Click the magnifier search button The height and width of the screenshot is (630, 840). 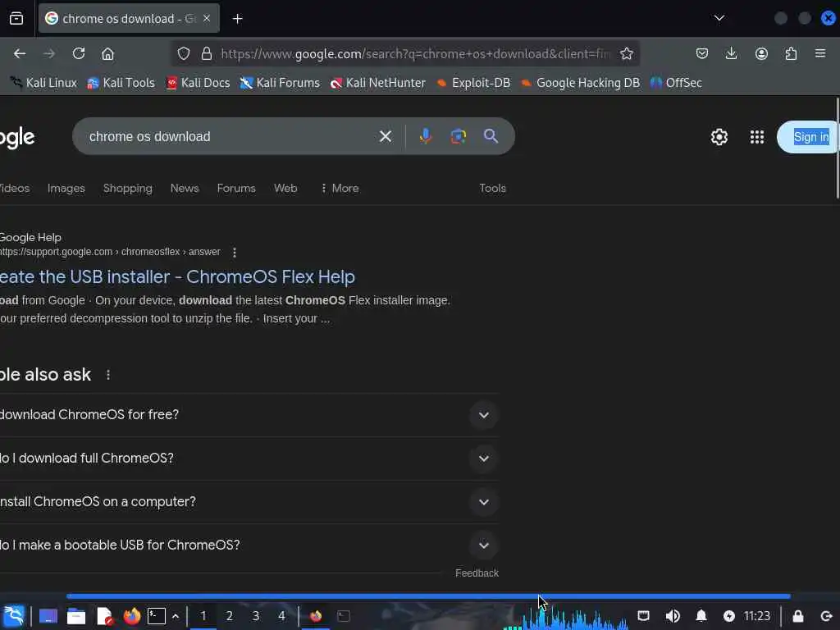(x=491, y=136)
